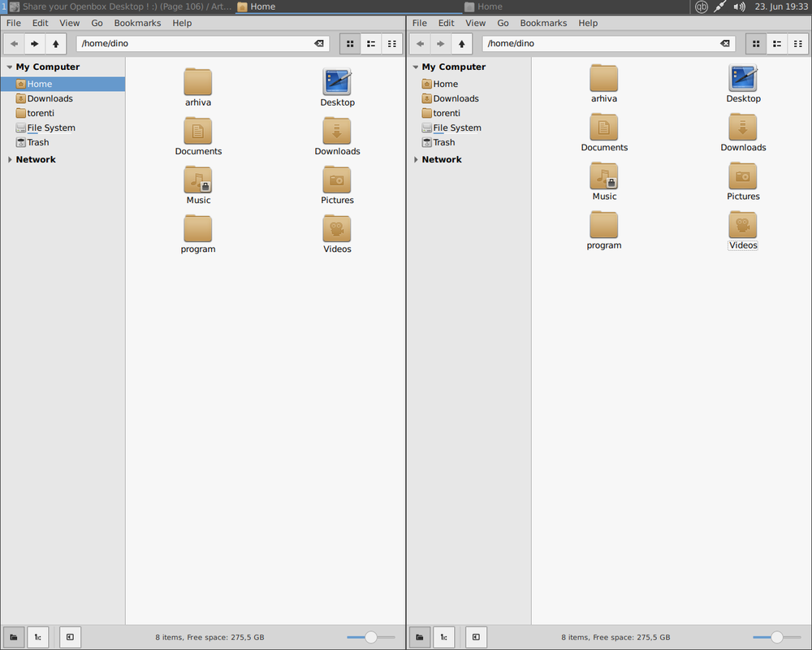This screenshot has height=650, width=812.
Task: Select Documents folder in right window
Action: (604, 132)
